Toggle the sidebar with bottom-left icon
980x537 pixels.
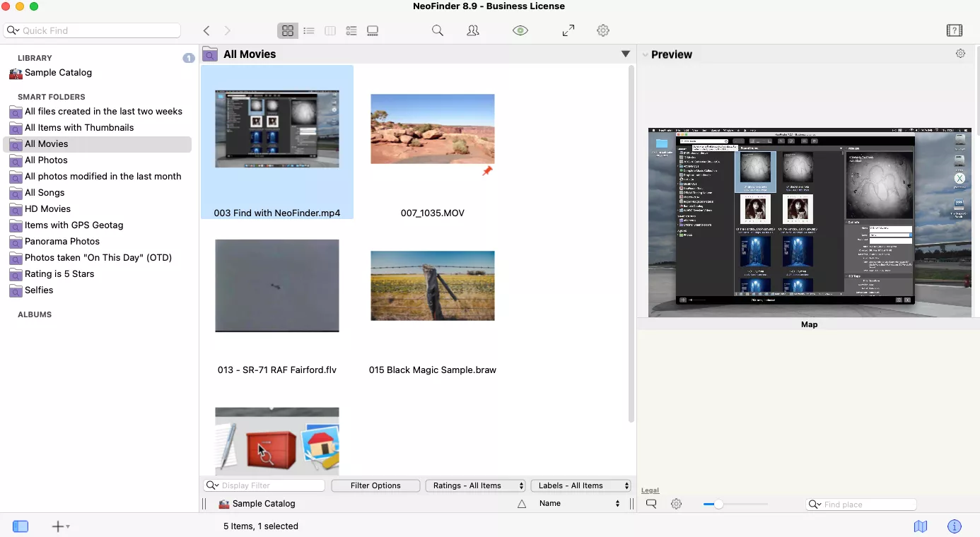point(21,526)
